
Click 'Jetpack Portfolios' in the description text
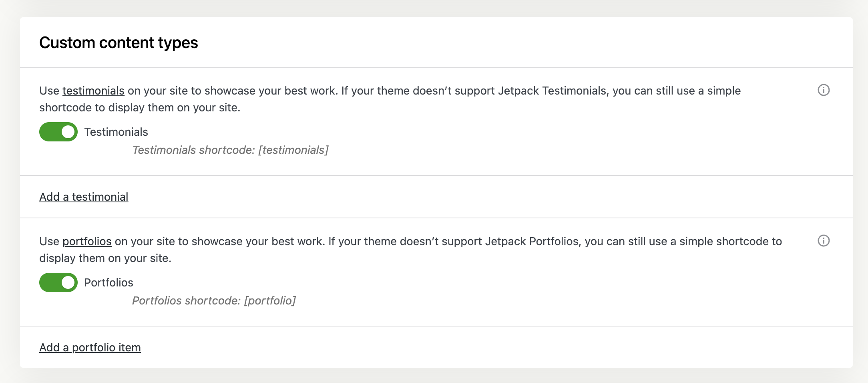coord(532,242)
